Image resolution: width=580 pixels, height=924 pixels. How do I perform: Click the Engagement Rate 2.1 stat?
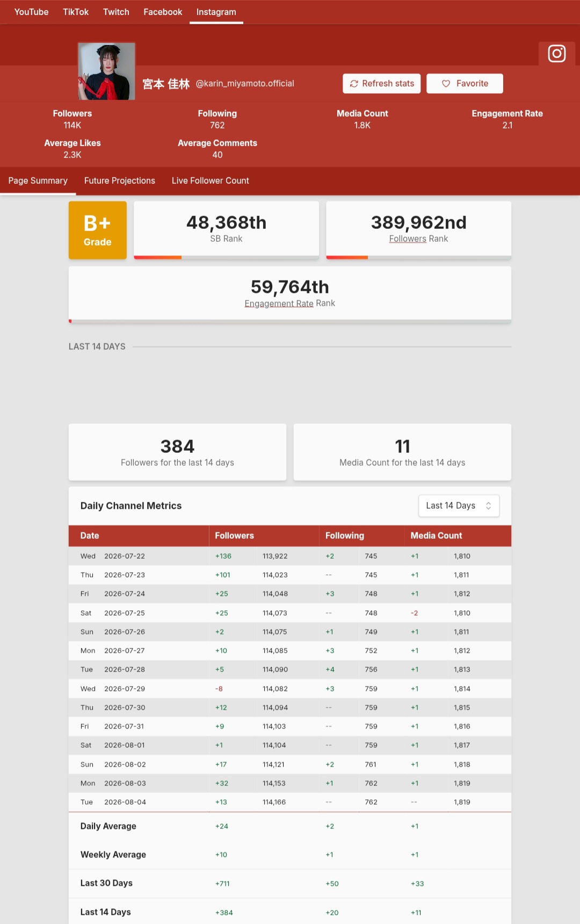[508, 119]
